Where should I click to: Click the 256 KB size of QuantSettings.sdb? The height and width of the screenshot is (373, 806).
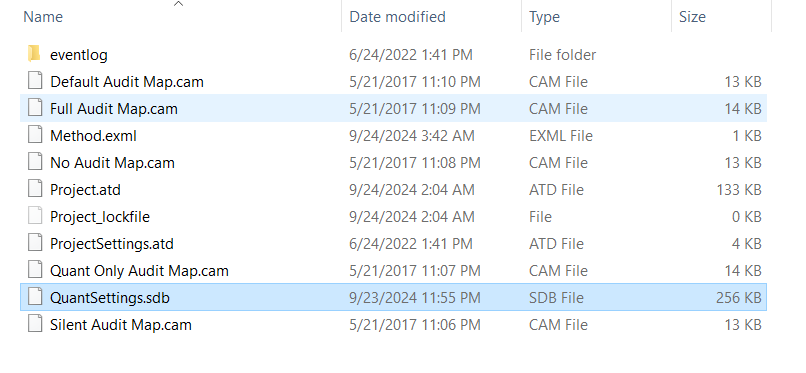pyautogui.click(x=738, y=297)
